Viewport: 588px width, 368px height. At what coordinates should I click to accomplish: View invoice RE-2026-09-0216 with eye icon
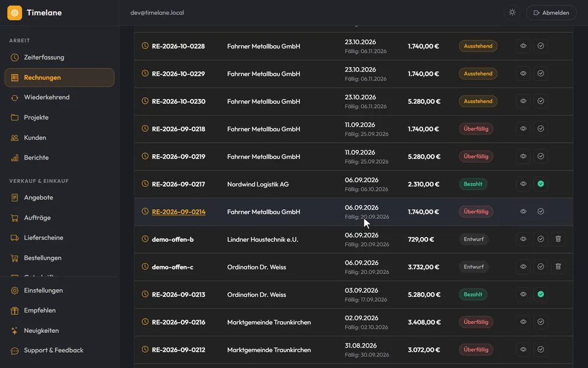(523, 322)
